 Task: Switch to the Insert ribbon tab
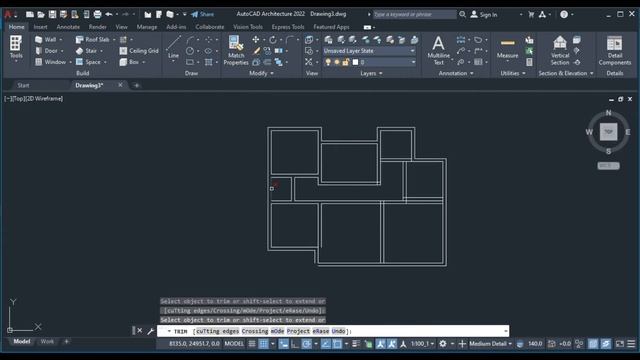pyautogui.click(x=40, y=27)
